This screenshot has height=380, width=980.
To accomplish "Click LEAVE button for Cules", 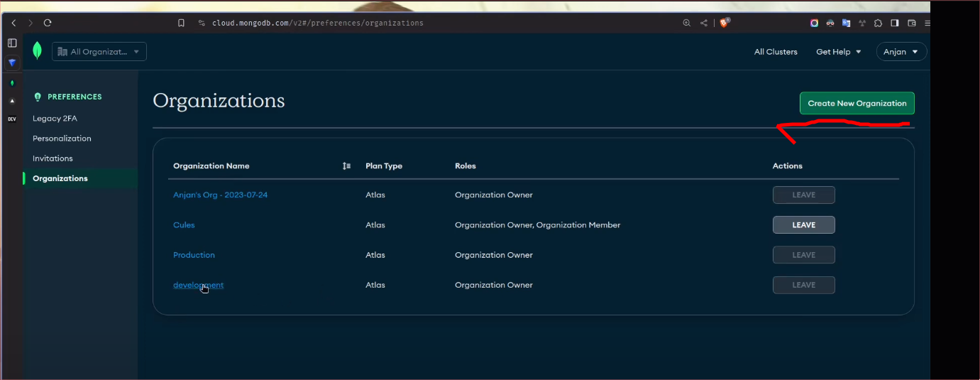I will click(804, 225).
